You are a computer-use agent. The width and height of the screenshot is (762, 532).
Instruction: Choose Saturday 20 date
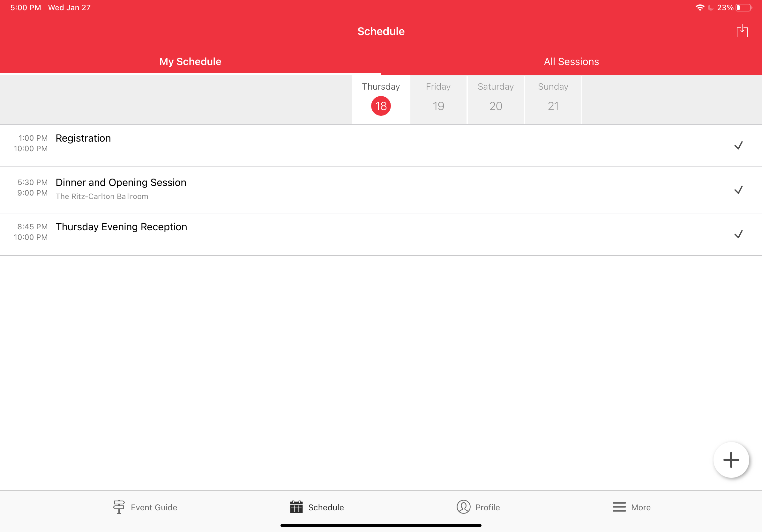point(496,100)
